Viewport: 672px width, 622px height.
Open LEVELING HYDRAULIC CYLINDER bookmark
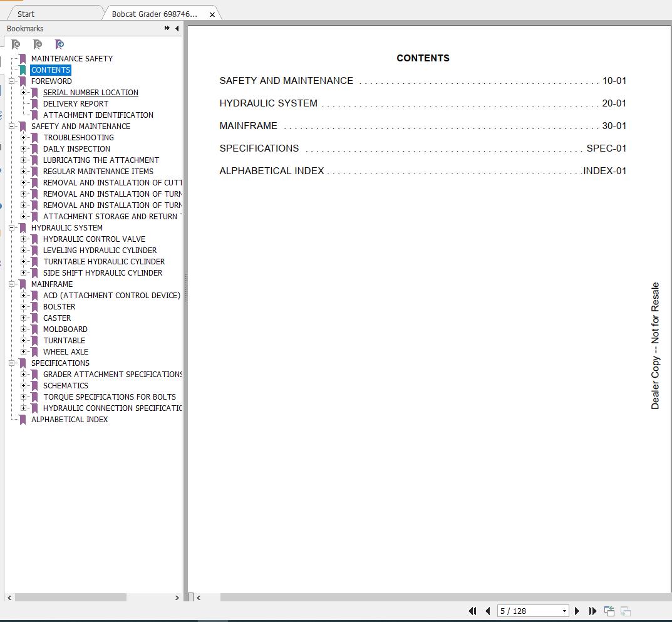[x=100, y=251]
